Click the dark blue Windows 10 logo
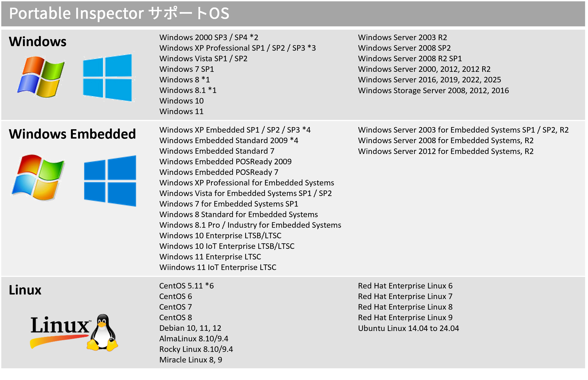This screenshot has width=588, height=380. [x=110, y=181]
